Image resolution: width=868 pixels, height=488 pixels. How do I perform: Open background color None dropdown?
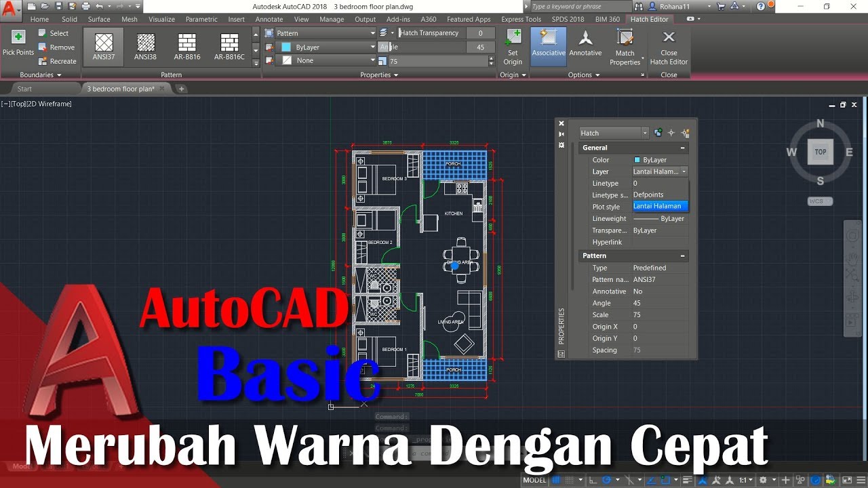click(372, 60)
